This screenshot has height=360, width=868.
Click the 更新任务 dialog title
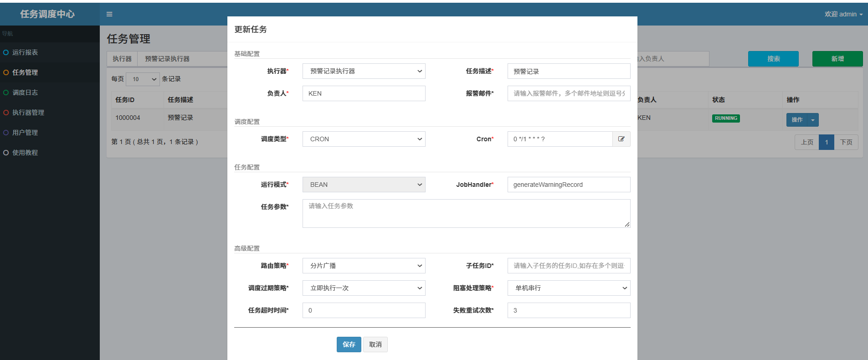click(251, 30)
